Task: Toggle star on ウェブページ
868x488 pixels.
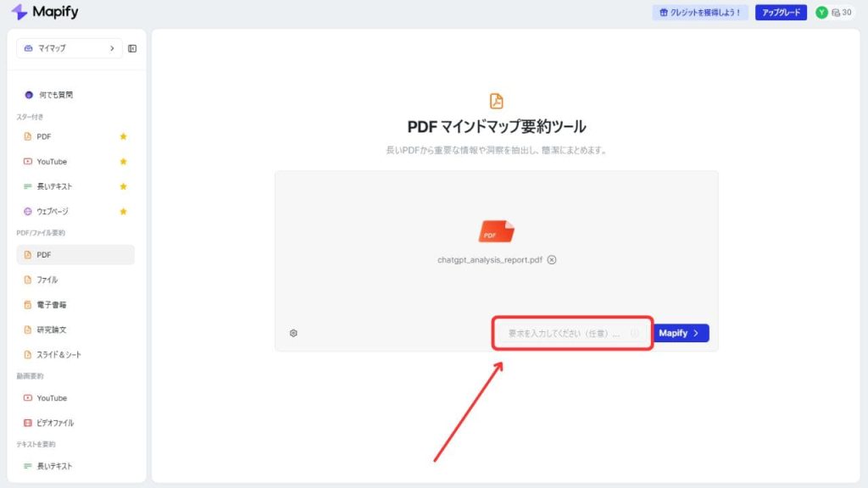Action: point(124,211)
